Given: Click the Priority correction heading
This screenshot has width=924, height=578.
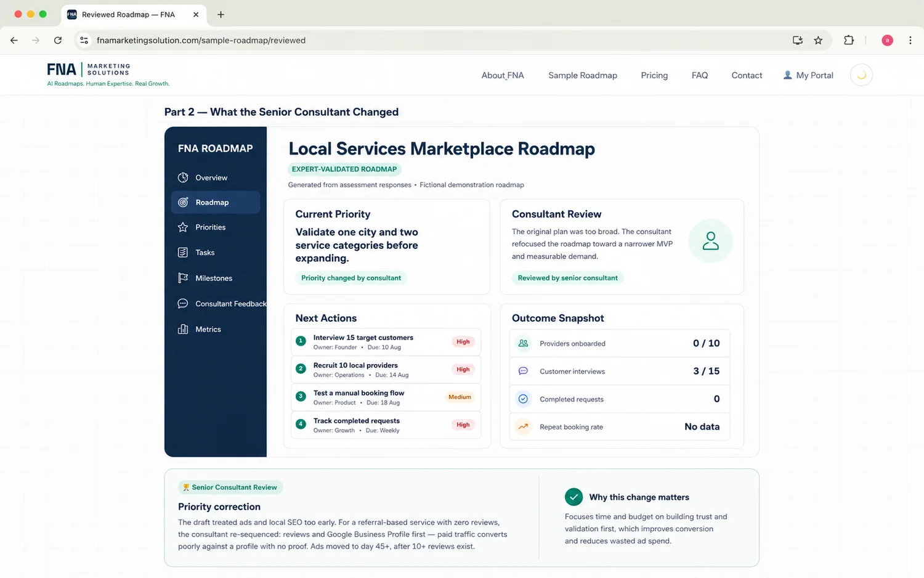Looking at the screenshot, I should pos(219,507).
